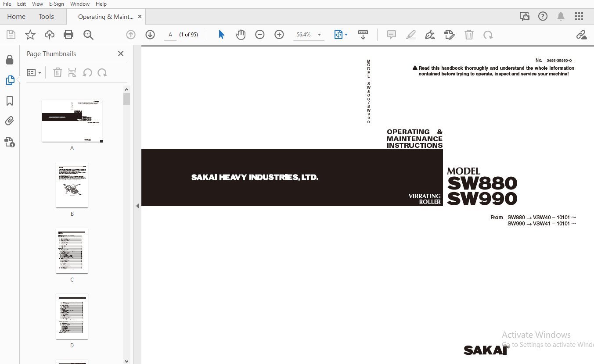Viewport: 594px width, 364px height.
Task: Select the Operating & Maint... document tab
Action: tap(106, 17)
